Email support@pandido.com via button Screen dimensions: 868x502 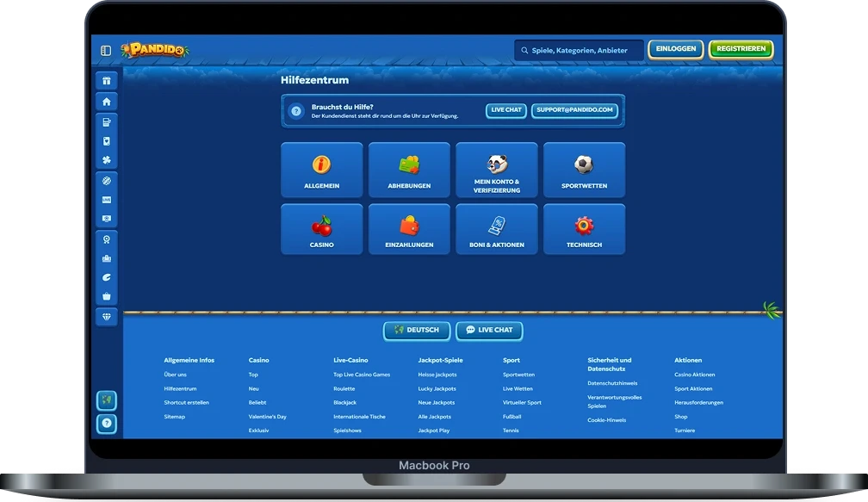(x=574, y=110)
